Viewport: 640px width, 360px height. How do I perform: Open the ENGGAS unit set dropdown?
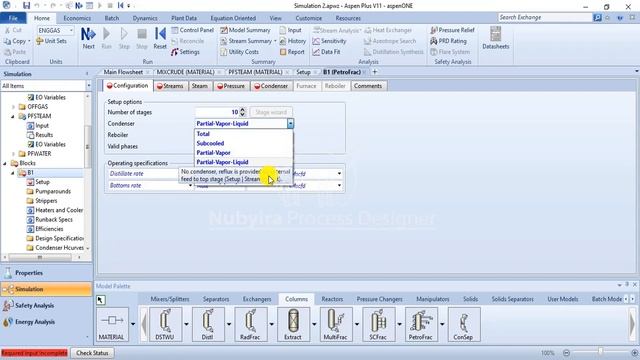coord(71,30)
